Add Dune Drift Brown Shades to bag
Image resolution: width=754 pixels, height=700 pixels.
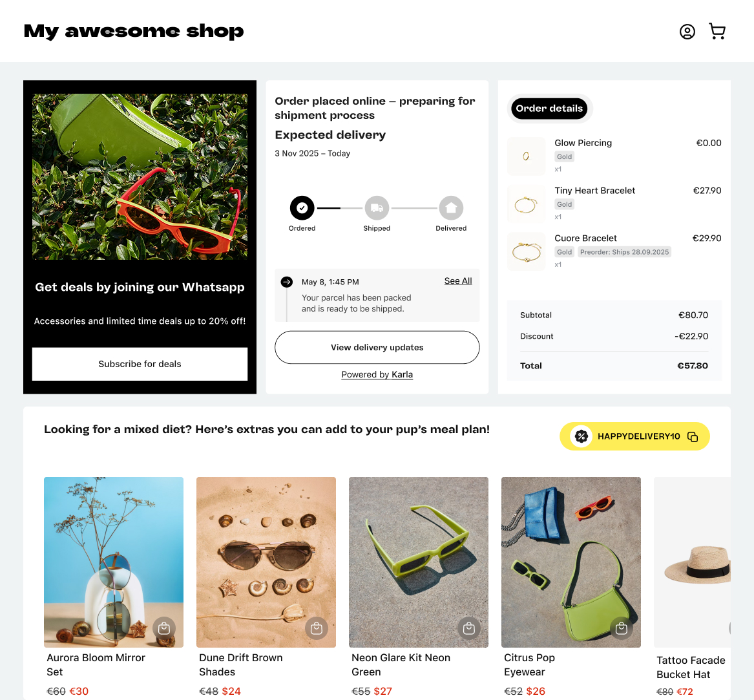coord(317,628)
